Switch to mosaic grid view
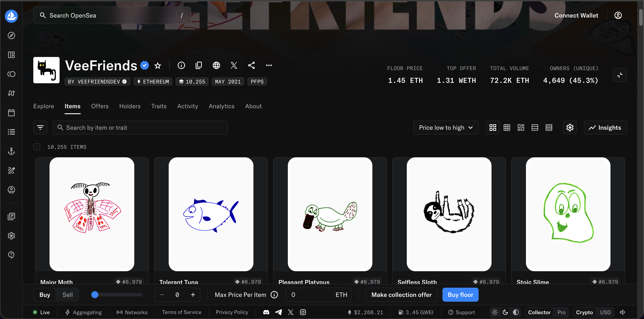The width and height of the screenshot is (644, 319). point(521,128)
